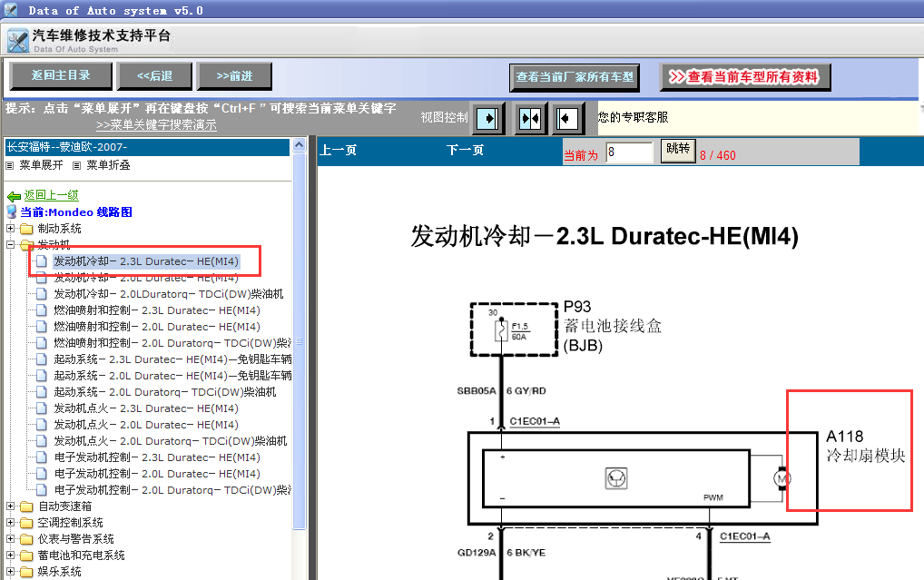Viewport: 924px width, 580px height.
Task: Click page icon beside 燃油喷射和控制-2.3L Duratec
Action: 41,310
